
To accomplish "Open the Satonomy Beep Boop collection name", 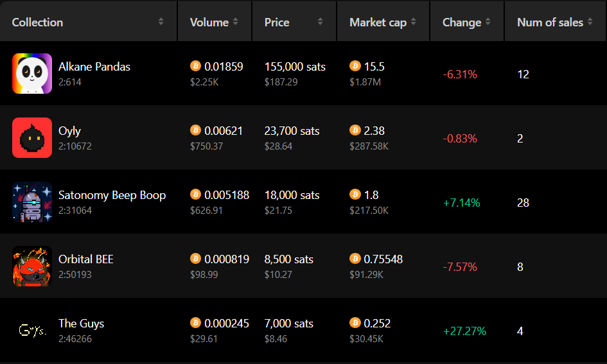I will (112, 195).
